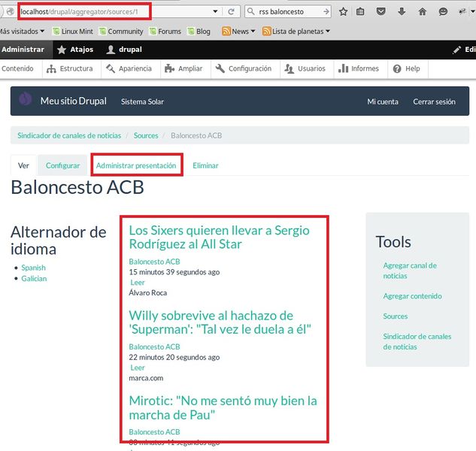Click Agregar canal de noticias in Tools
The width and height of the screenshot is (476, 451).
click(410, 271)
